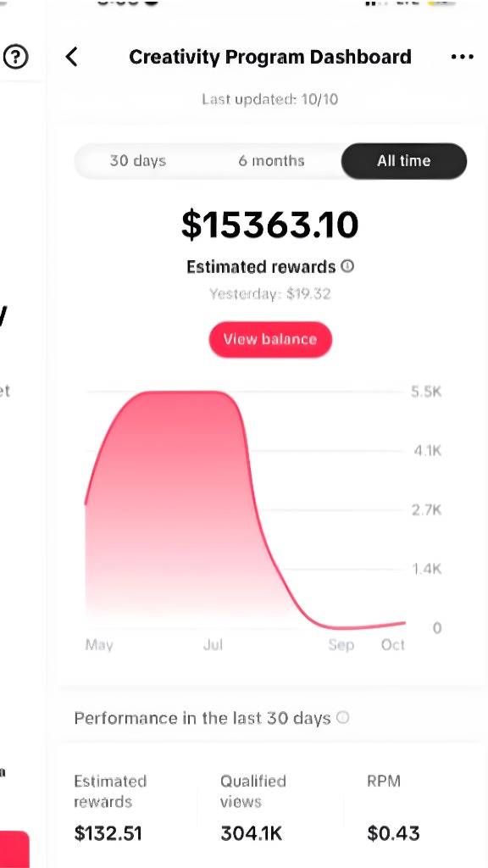
Task: Tap the $15363.10 total rewards amount
Action: tap(270, 225)
